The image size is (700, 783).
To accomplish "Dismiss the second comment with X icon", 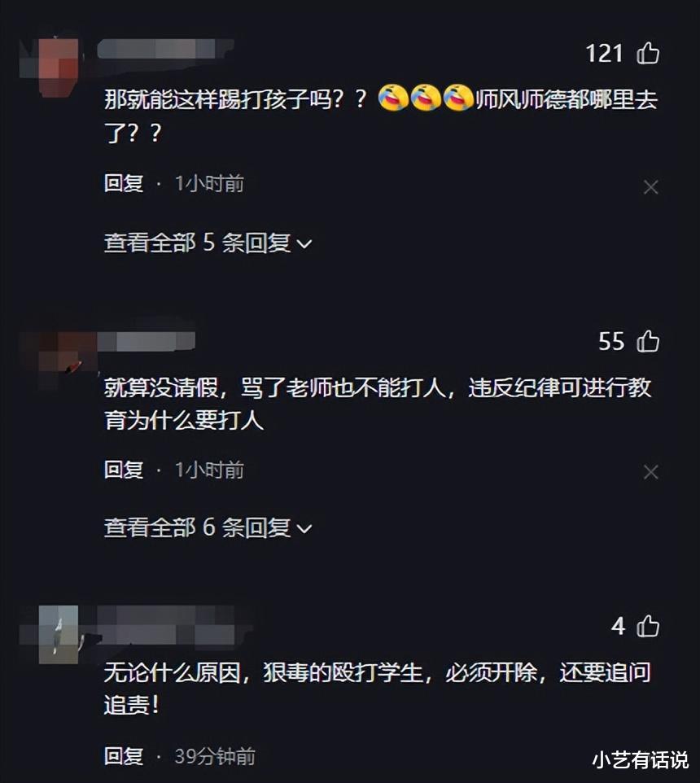I will pos(650,471).
